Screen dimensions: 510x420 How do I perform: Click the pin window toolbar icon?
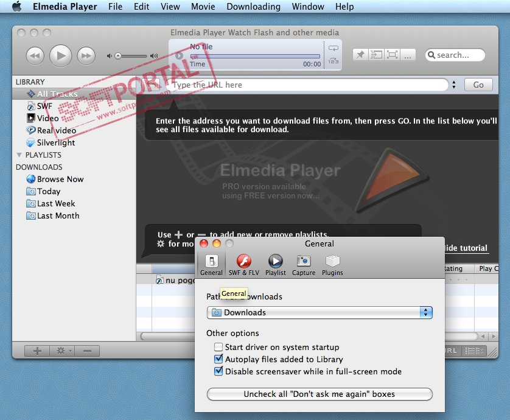click(360, 55)
